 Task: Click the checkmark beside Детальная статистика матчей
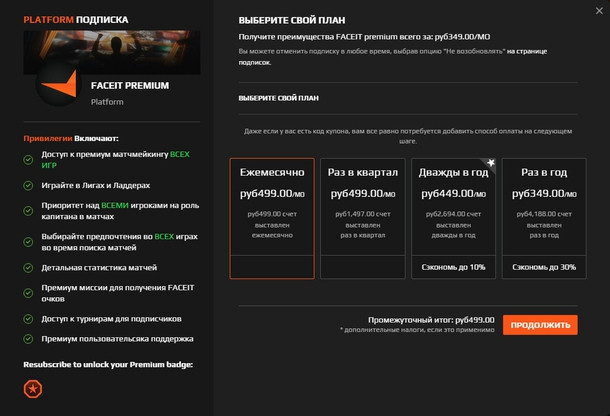point(29,267)
